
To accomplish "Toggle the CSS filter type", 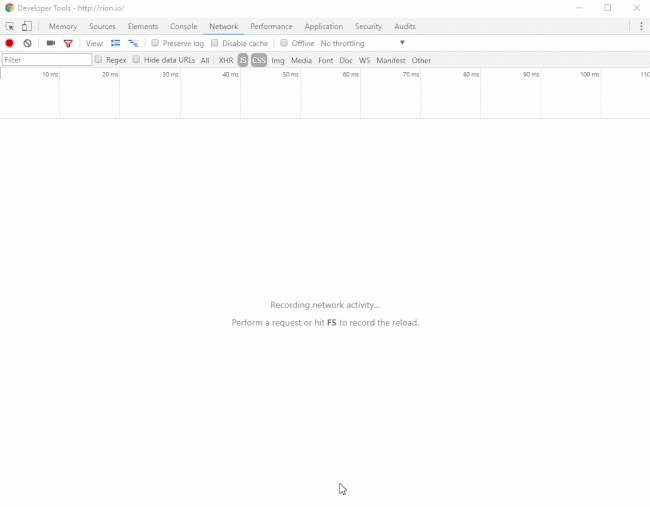I will pos(259,60).
